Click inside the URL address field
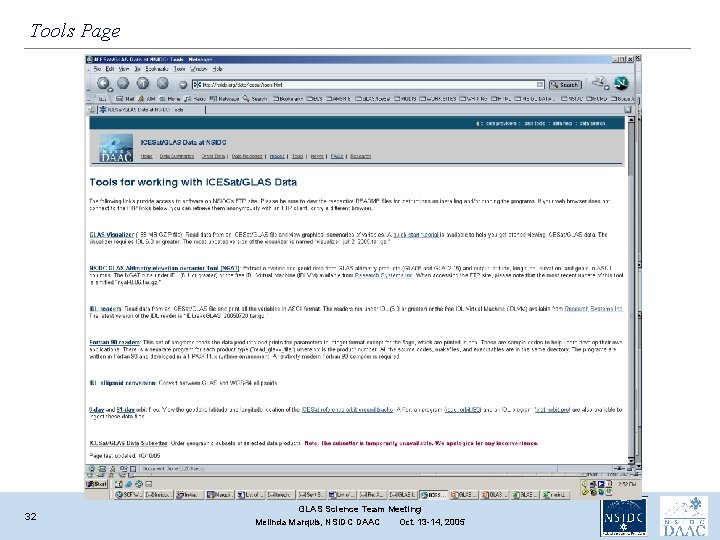This screenshot has width=720, height=540. coord(365,84)
